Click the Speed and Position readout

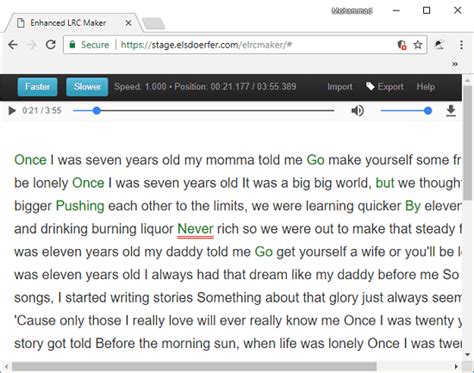tap(205, 87)
